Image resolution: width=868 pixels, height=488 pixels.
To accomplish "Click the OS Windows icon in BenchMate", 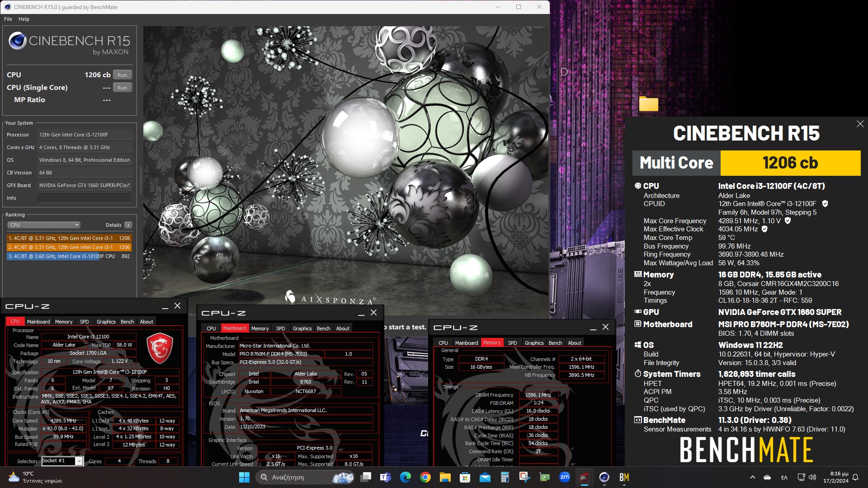I will click(638, 345).
